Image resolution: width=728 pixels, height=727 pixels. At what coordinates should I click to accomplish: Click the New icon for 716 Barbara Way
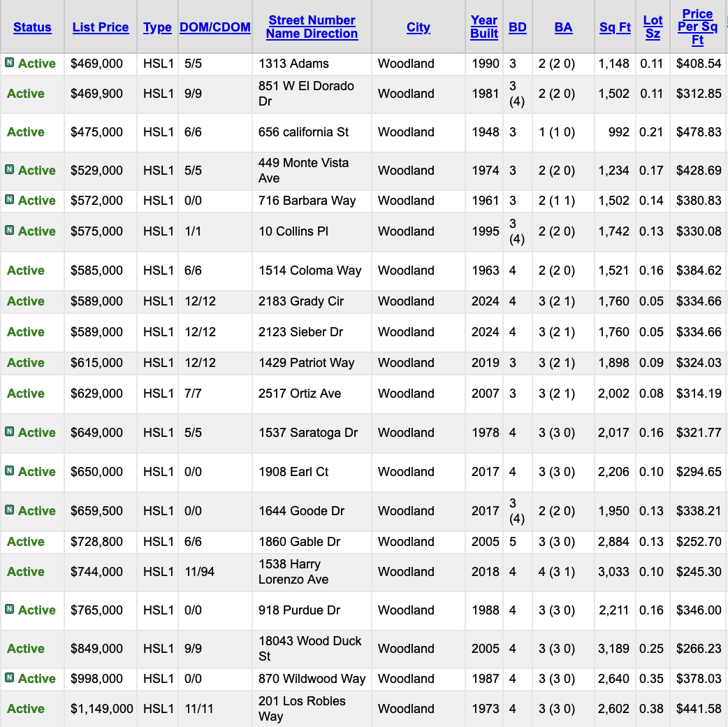pos(9,200)
